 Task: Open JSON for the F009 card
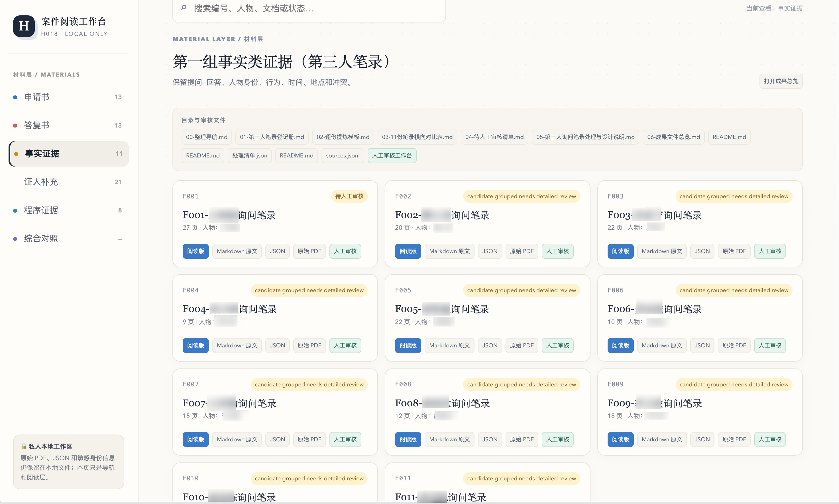(x=702, y=439)
